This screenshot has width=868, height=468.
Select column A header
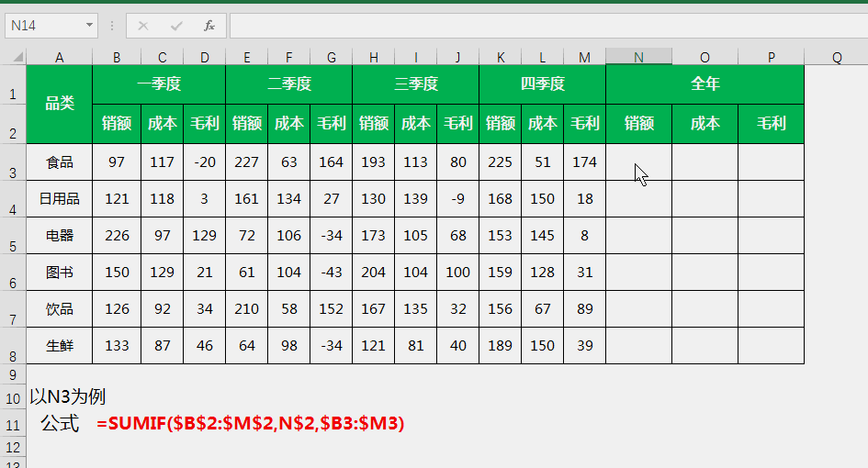pyautogui.click(x=59, y=57)
